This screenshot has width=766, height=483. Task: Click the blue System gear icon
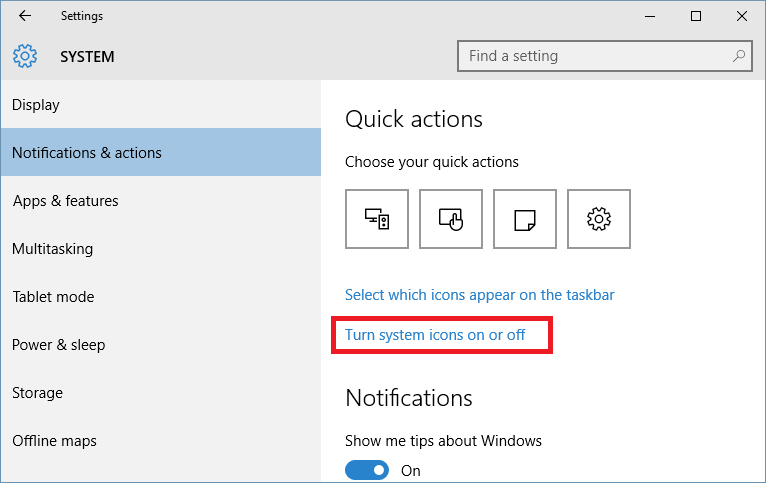tap(25, 56)
